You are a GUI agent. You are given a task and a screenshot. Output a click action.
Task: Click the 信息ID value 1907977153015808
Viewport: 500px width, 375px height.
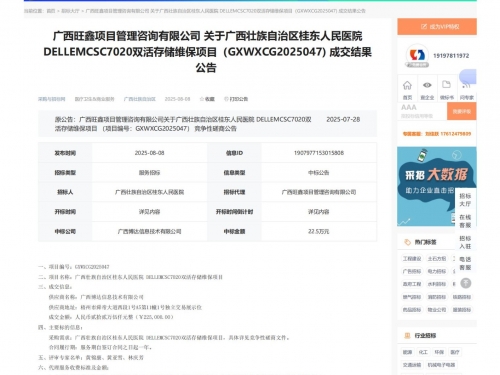tap(319, 153)
